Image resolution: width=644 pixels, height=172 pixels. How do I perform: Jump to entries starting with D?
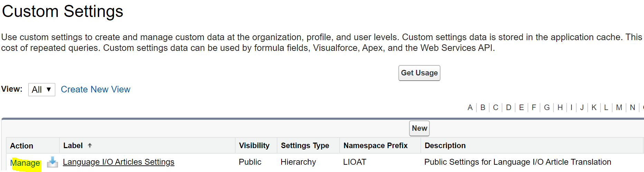509,108
